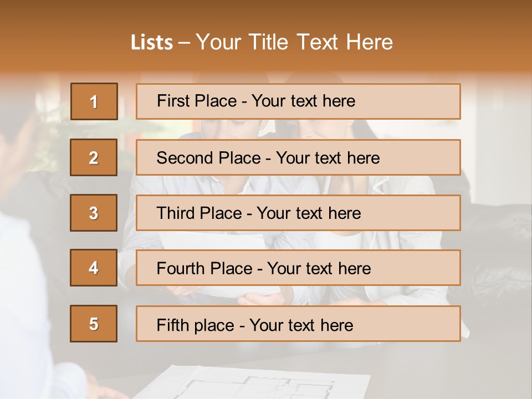Click the dash in the slide title
Image resolution: width=532 pixels, height=399 pixels.
[x=185, y=43]
